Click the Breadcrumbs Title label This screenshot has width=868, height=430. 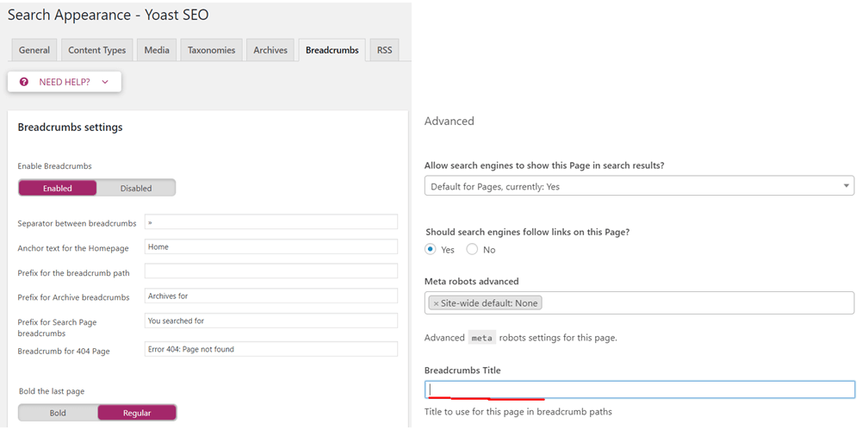(462, 371)
